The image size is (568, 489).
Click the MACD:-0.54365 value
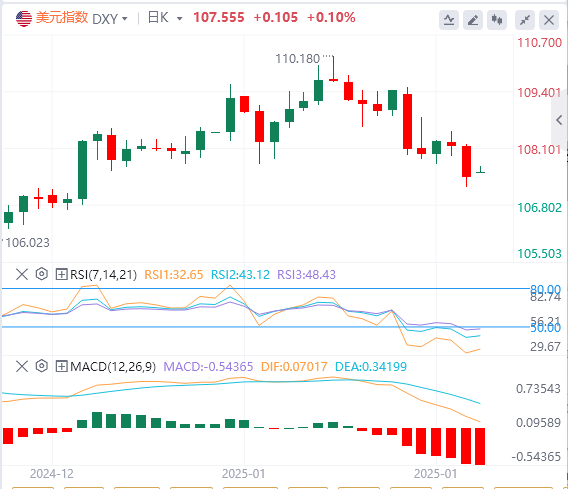pos(208,367)
